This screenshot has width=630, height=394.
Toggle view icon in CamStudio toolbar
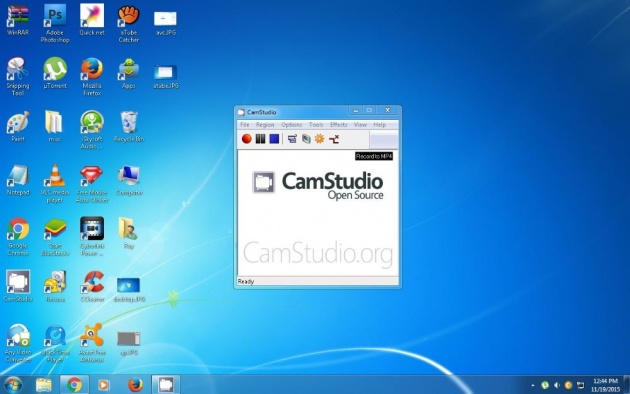click(x=292, y=139)
